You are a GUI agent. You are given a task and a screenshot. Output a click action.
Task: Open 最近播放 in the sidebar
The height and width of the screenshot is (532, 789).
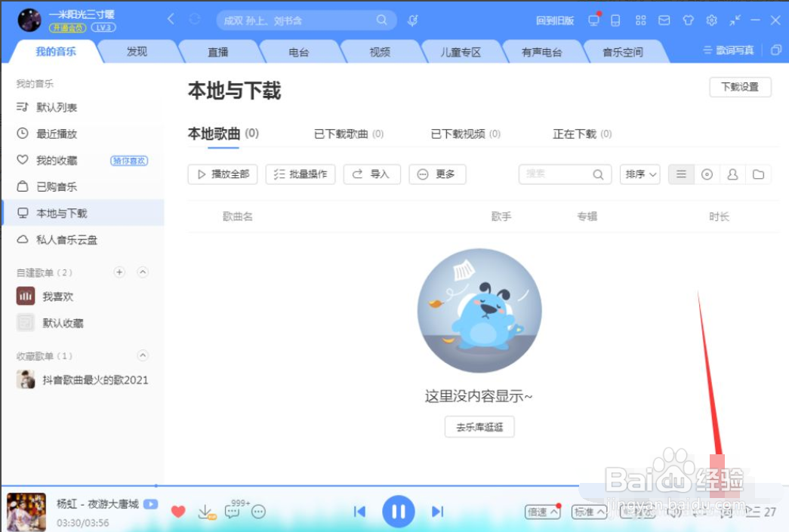(83, 134)
